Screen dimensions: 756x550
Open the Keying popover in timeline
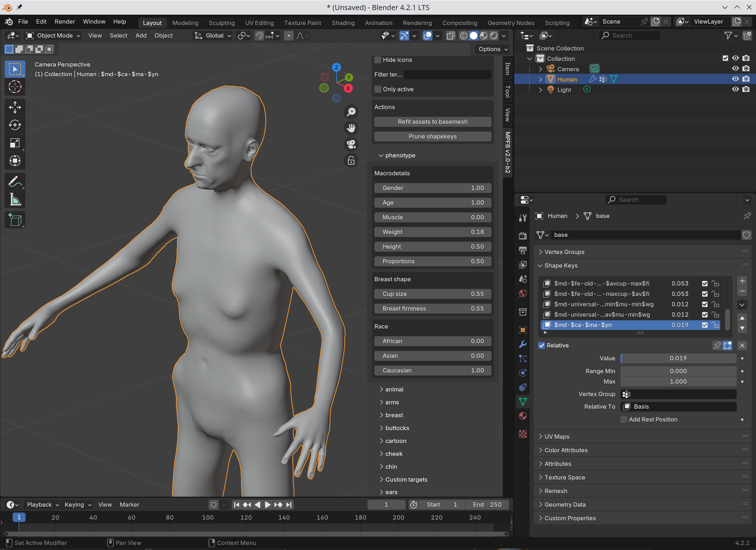pyautogui.click(x=78, y=505)
